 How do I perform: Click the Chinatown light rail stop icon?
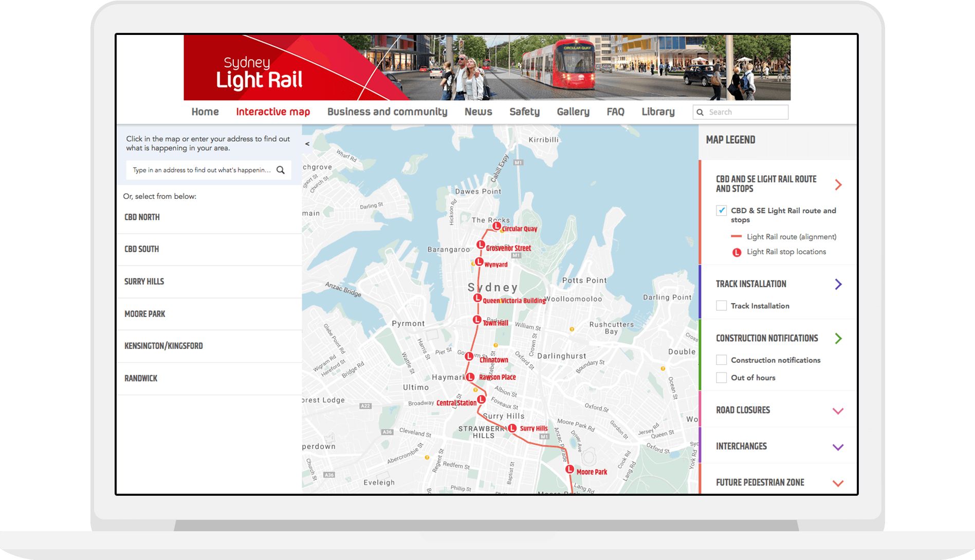[469, 357]
